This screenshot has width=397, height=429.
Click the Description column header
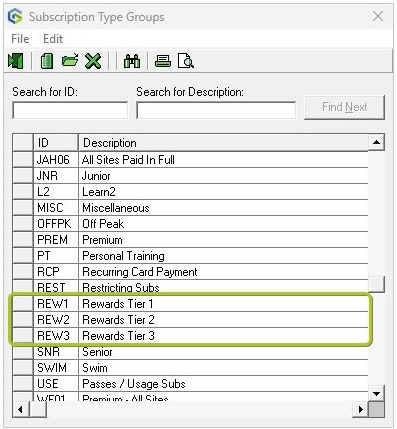(x=223, y=143)
